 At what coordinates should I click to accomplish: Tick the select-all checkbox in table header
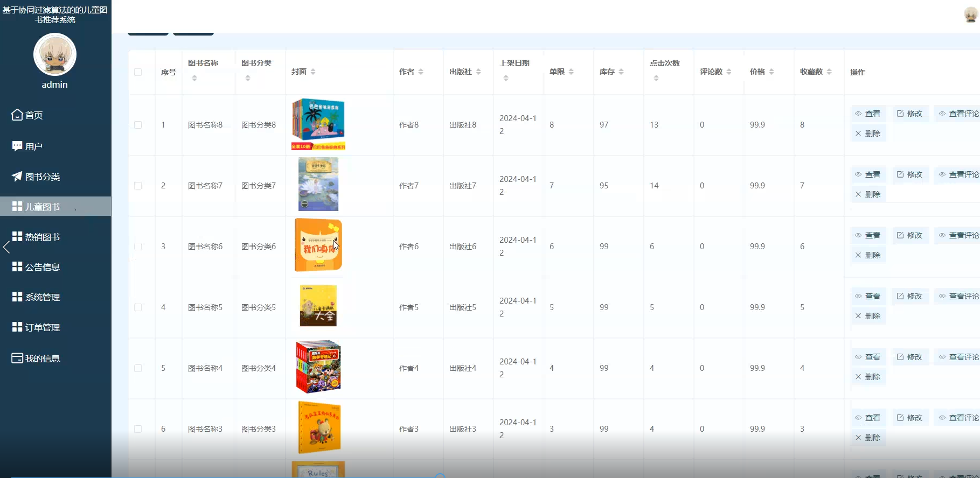[138, 72]
